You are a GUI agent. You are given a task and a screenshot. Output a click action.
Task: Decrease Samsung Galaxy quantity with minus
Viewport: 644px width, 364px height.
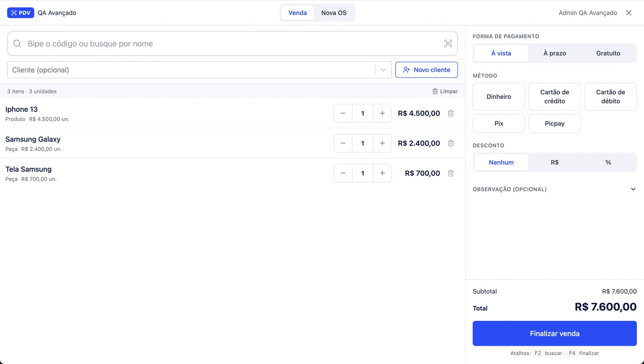click(x=343, y=143)
